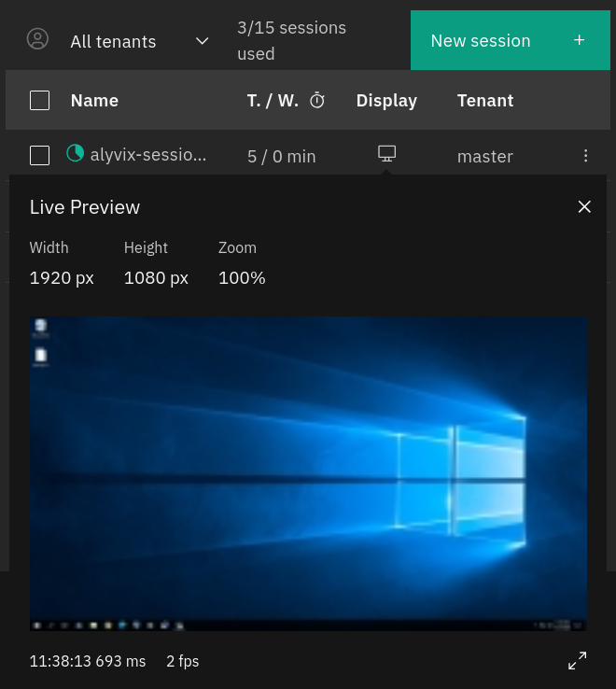The image size is (616, 689).
Task: Click the plus icon in New session
Action: [x=579, y=40]
